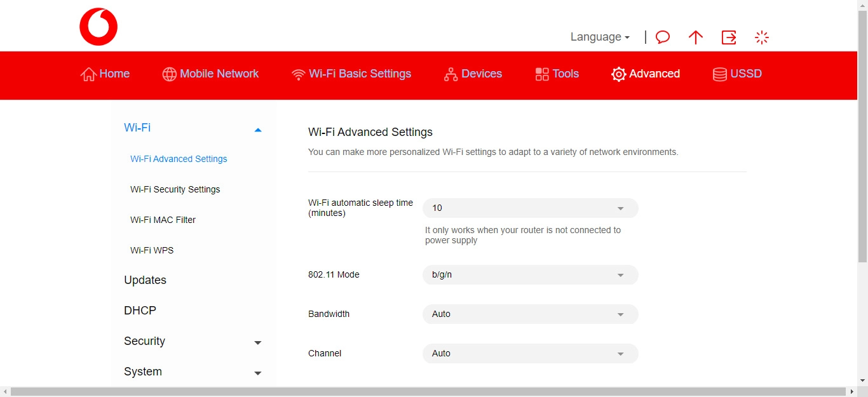
Task: Click the loading spinner icon in header
Action: click(762, 37)
